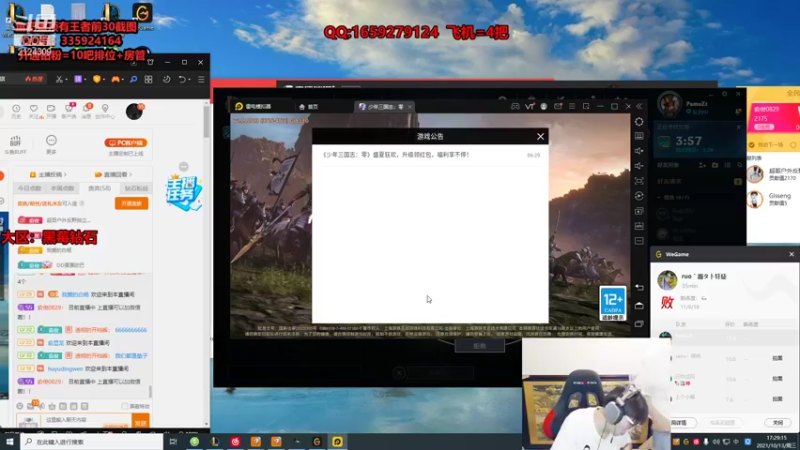This screenshot has height=450, width=800.
Task: Click the 更多 more icon in streaming panel
Action: click(51, 144)
